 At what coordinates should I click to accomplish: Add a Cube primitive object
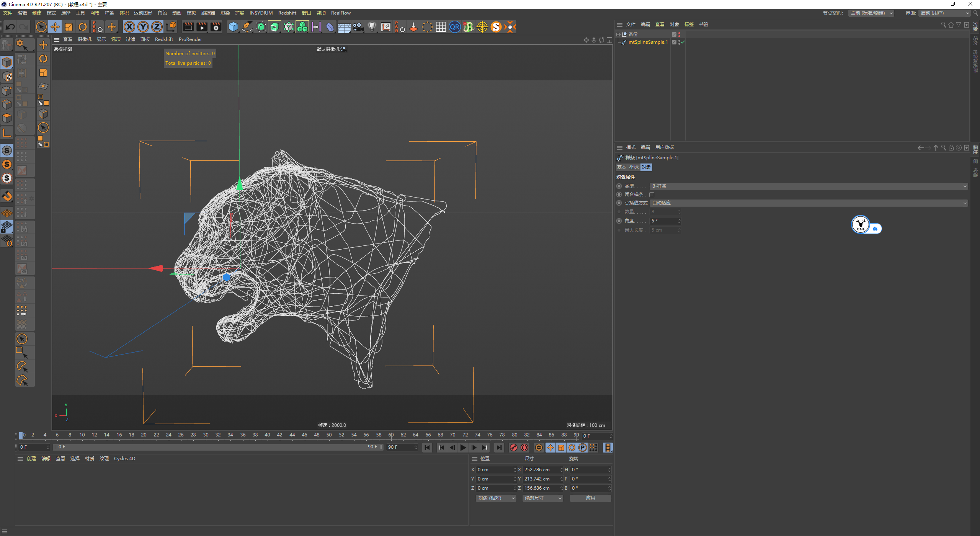(x=233, y=27)
